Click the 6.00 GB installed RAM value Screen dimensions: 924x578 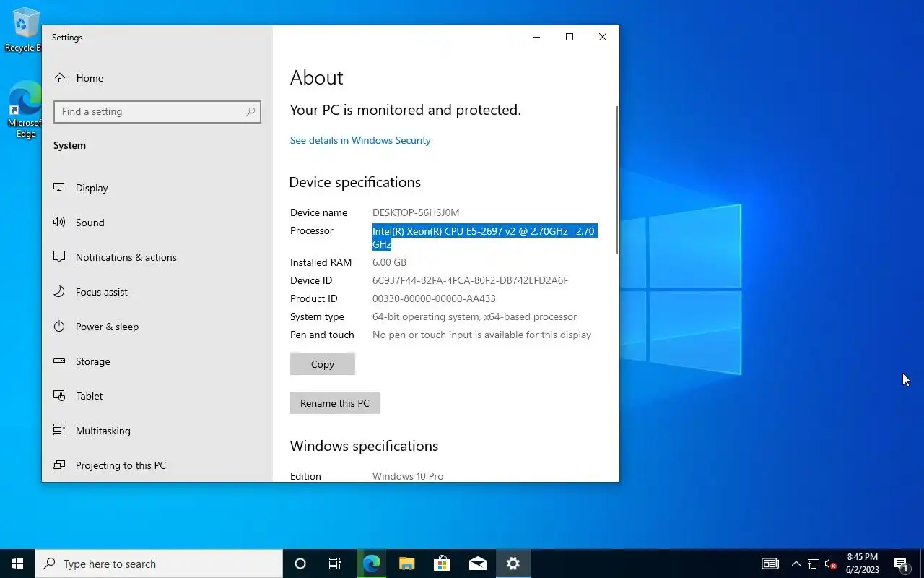click(389, 262)
